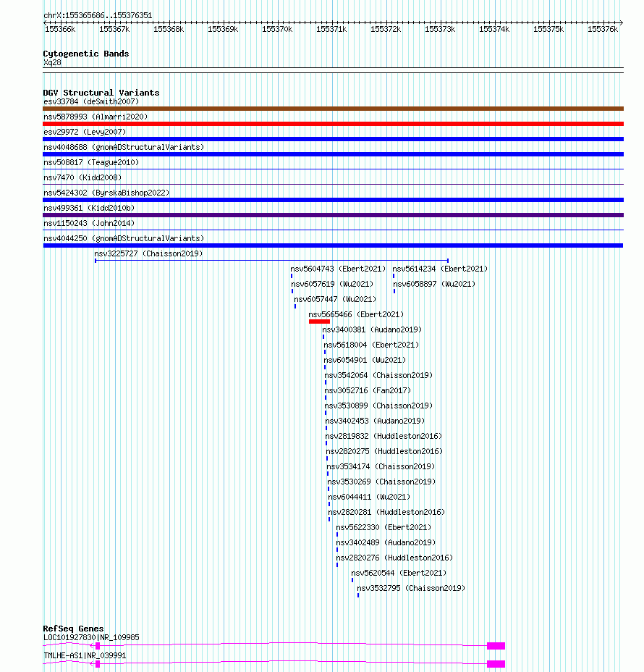Click the blue esv29972 Levy2007 variant bar
Viewport: 644px width, 672px height.
[x=333, y=139]
